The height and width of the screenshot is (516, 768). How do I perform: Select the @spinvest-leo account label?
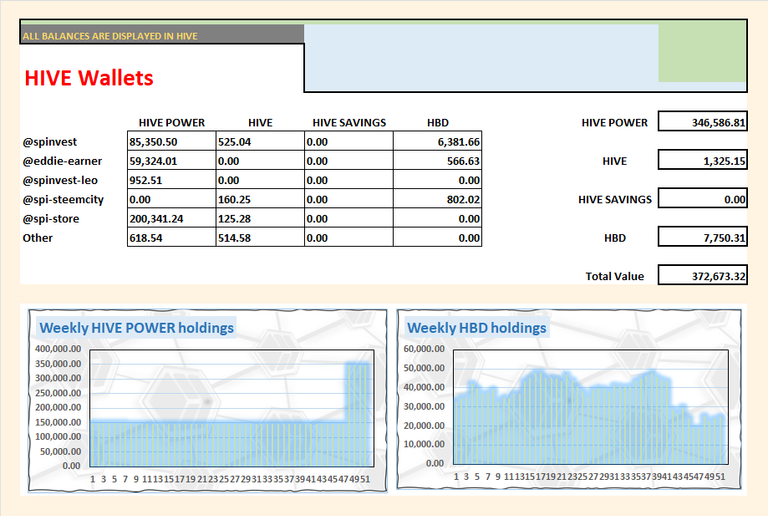(x=60, y=180)
